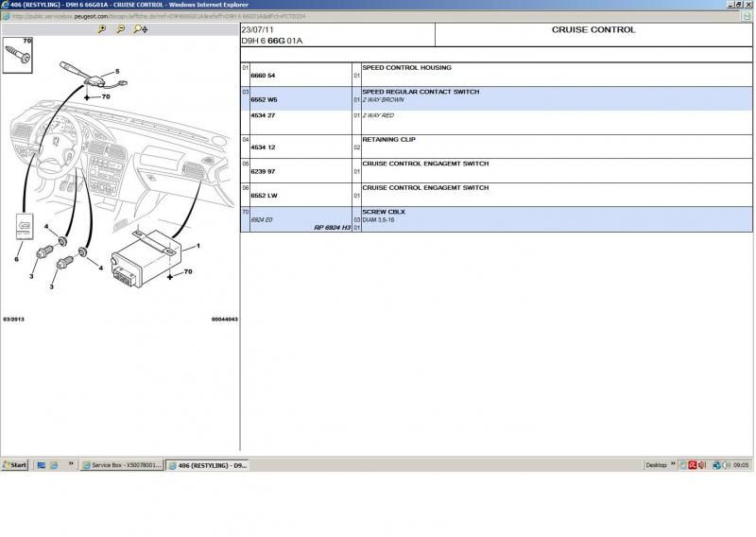This screenshot has width=756, height=537.
Task: Open the Desktop toolbar in taskbar
Action: (x=656, y=465)
